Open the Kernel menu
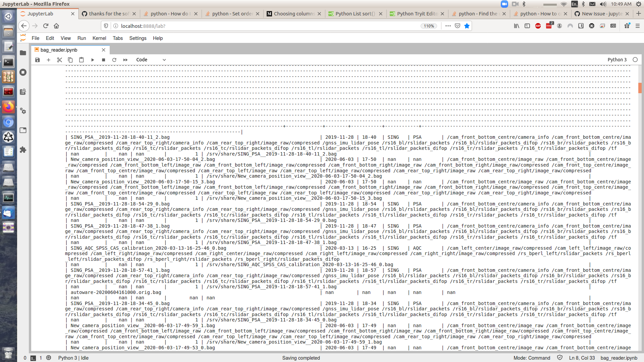 (99, 38)
